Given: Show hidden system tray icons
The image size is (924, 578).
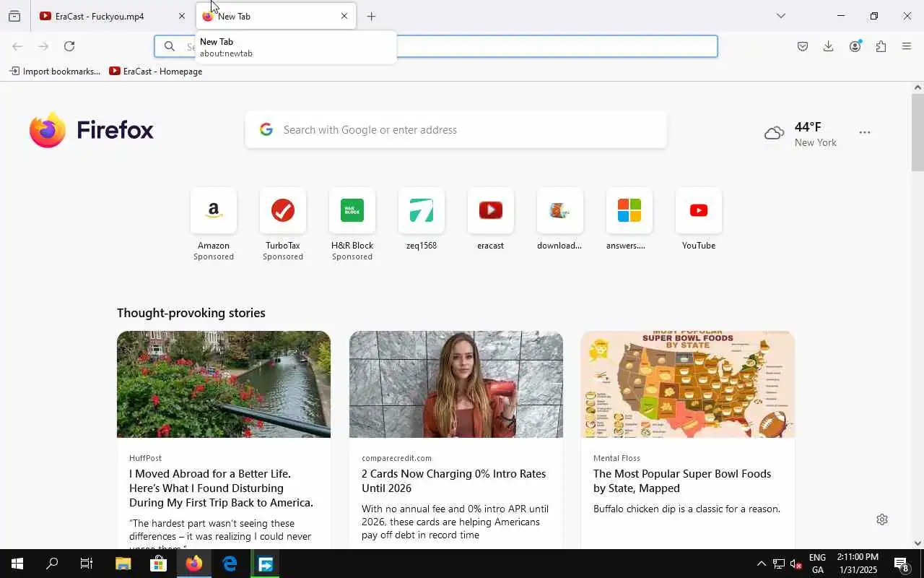Looking at the screenshot, I should 761,564.
